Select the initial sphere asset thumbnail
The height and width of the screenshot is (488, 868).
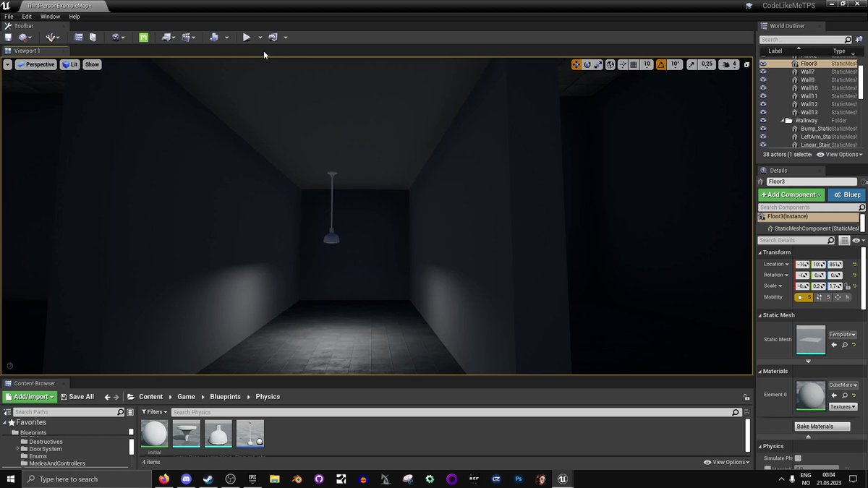(x=155, y=432)
